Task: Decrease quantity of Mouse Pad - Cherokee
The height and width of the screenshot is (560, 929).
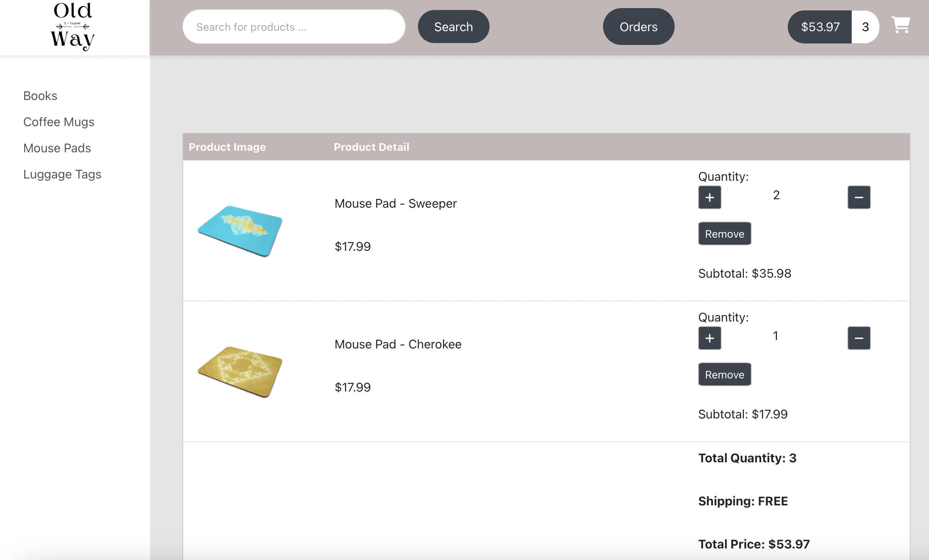Action: click(x=859, y=338)
